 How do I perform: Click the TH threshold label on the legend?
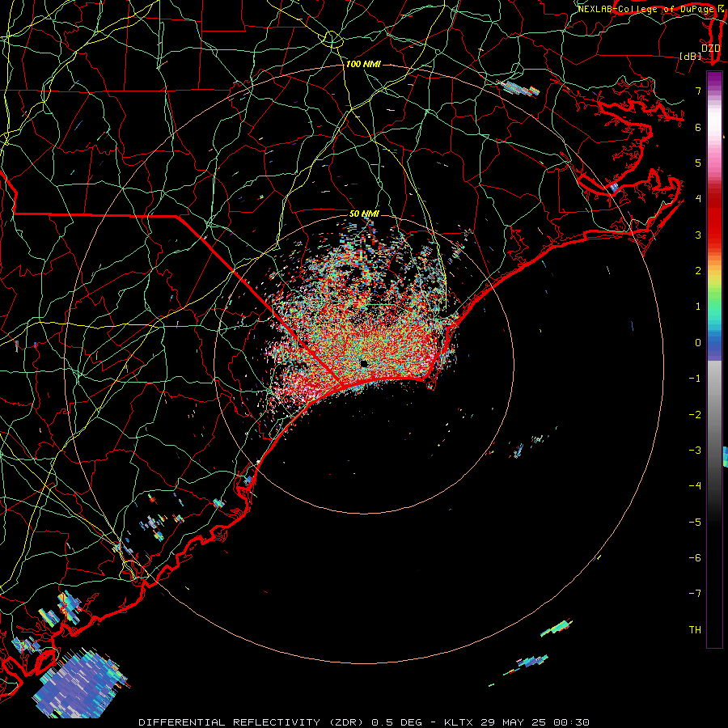[695, 630]
